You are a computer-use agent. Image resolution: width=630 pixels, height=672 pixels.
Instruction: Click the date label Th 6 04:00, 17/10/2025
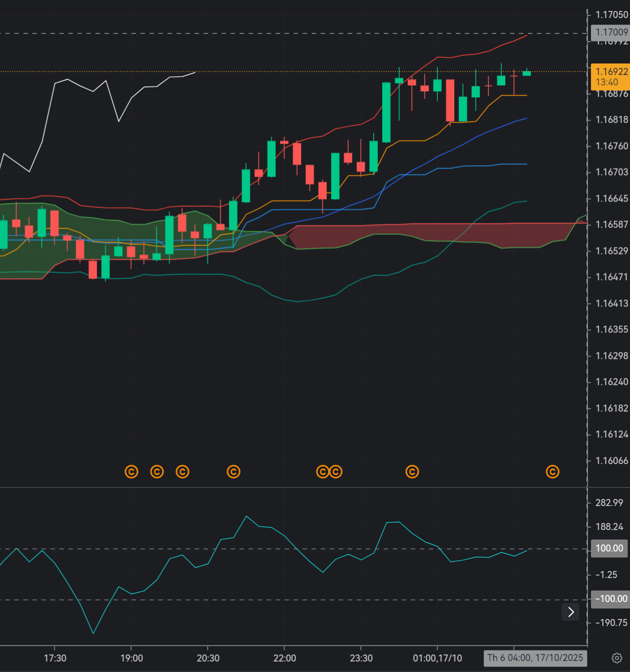click(535, 657)
